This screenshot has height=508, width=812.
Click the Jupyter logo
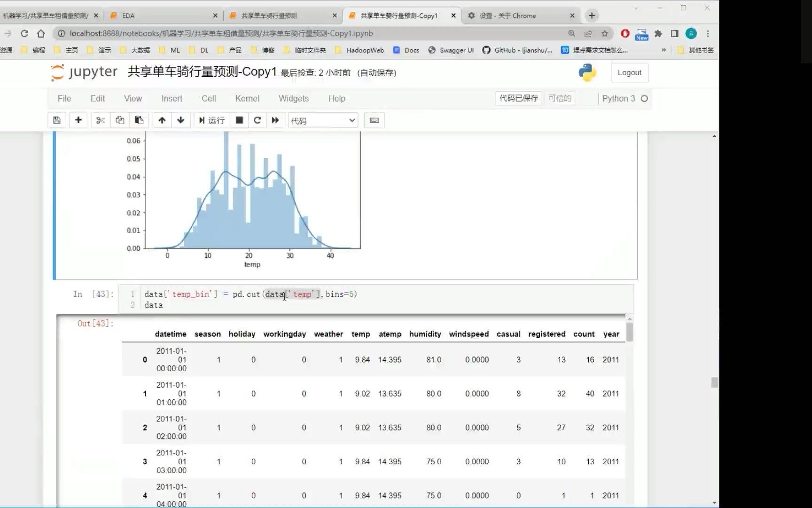tap(84, 72)
